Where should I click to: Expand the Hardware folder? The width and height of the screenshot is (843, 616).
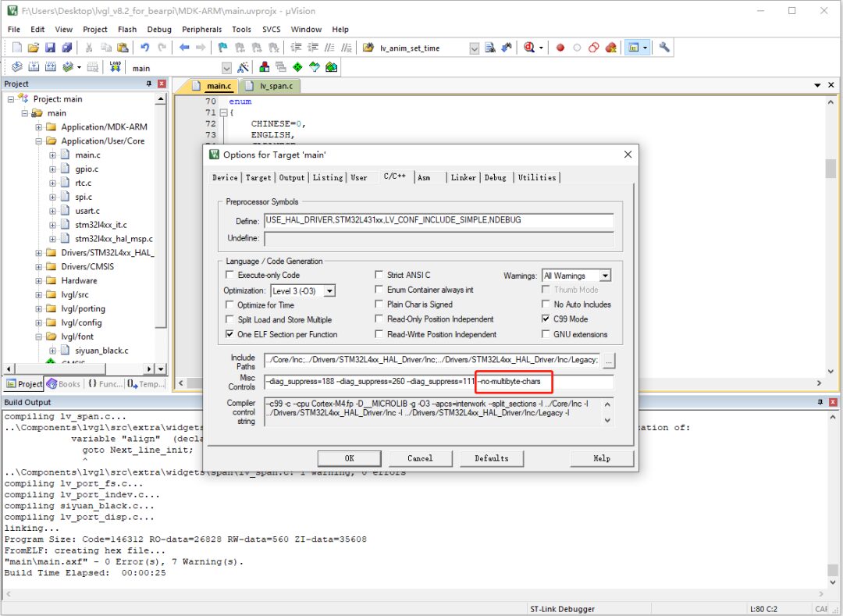pyautogui.click(x=39, y=280)
